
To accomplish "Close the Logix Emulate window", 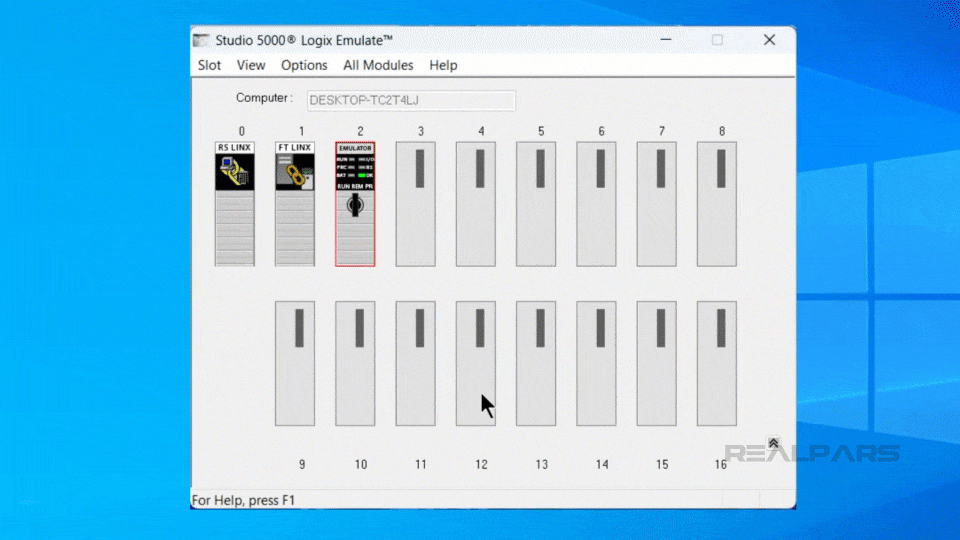I will [770, 40].
